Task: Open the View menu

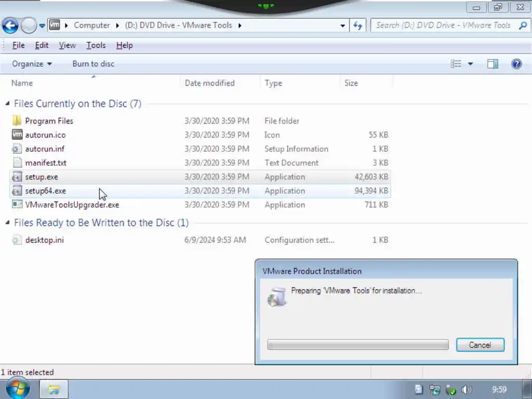Action: tap(67, 45)
